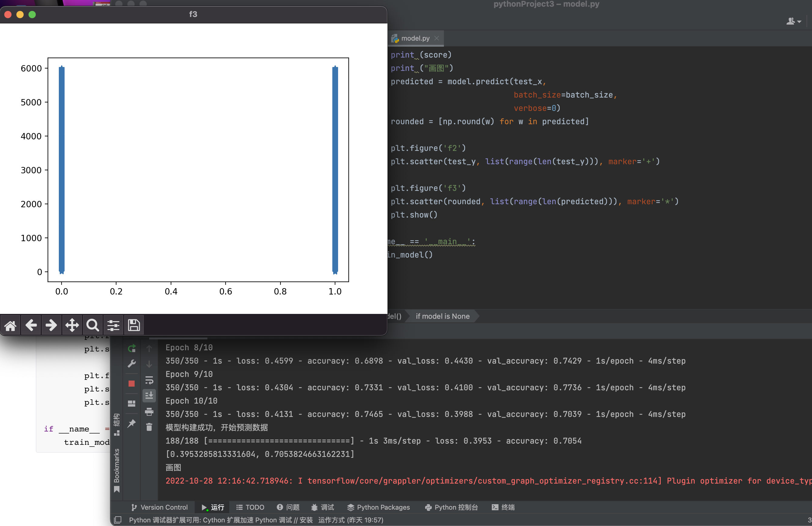812x526 pixels.
Task: Click the verbose=0 code line
Action: 537,108
